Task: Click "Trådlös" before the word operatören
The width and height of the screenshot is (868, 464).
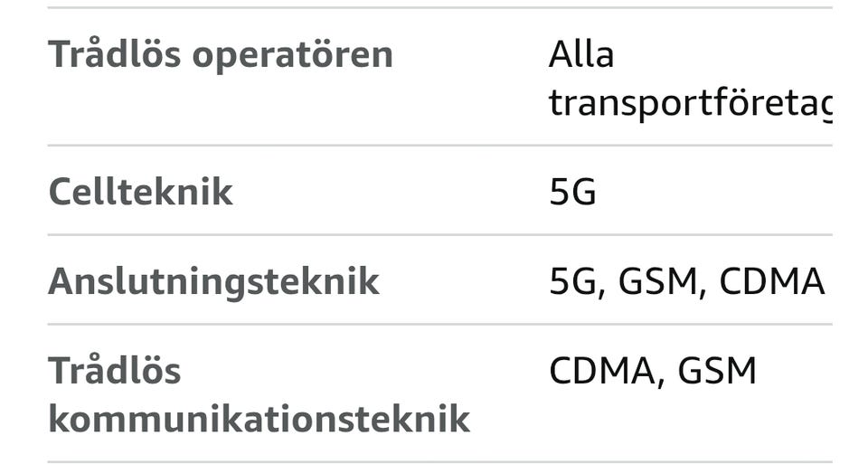Action: pos(114,55)
